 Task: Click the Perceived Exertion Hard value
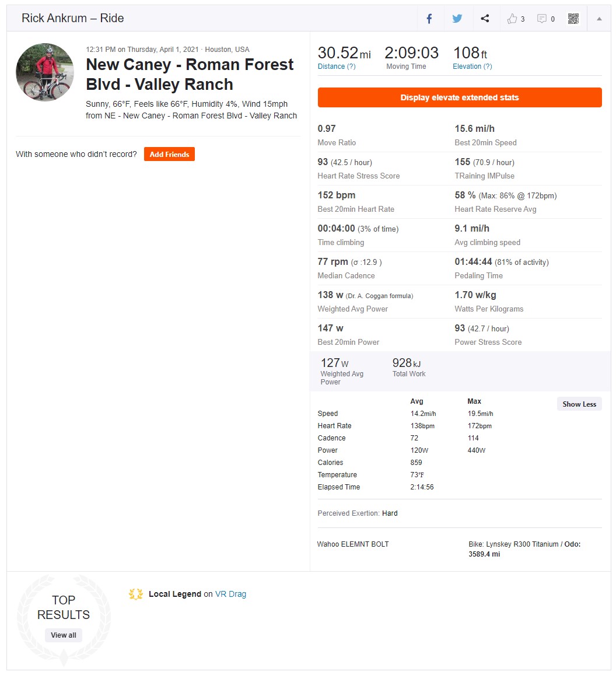[x=390, y=513]
